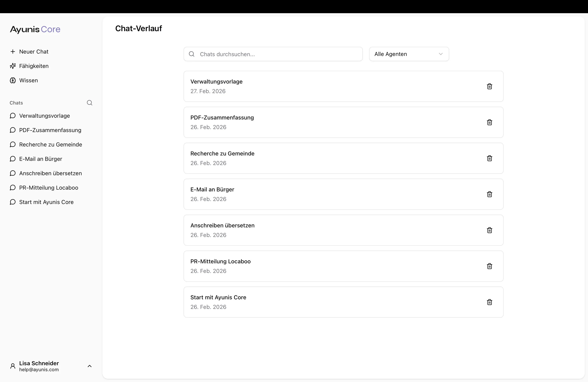Click the user avatar icon next to Lisa Schneider

point(13,366)
